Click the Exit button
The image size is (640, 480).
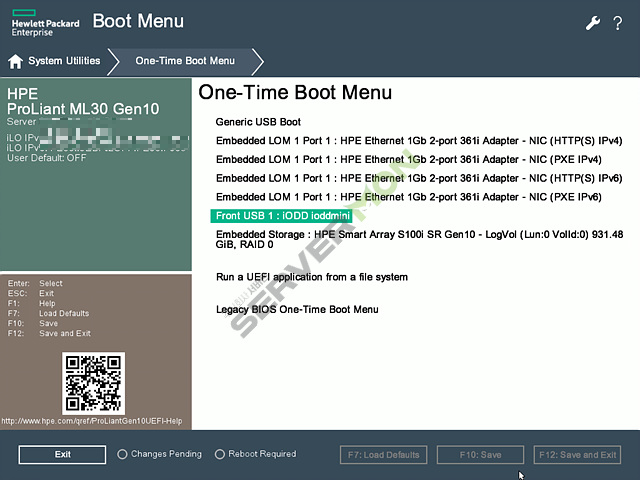[x=62, y=454]
